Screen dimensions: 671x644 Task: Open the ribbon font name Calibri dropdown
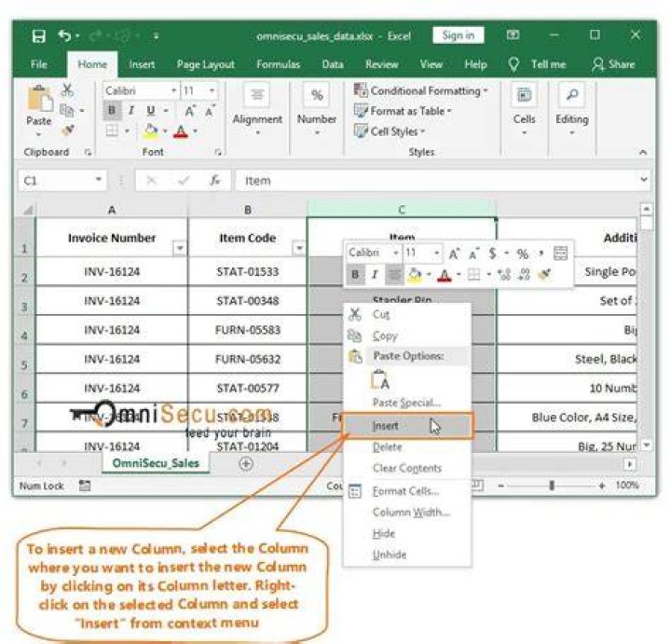(x=173, y=90)
